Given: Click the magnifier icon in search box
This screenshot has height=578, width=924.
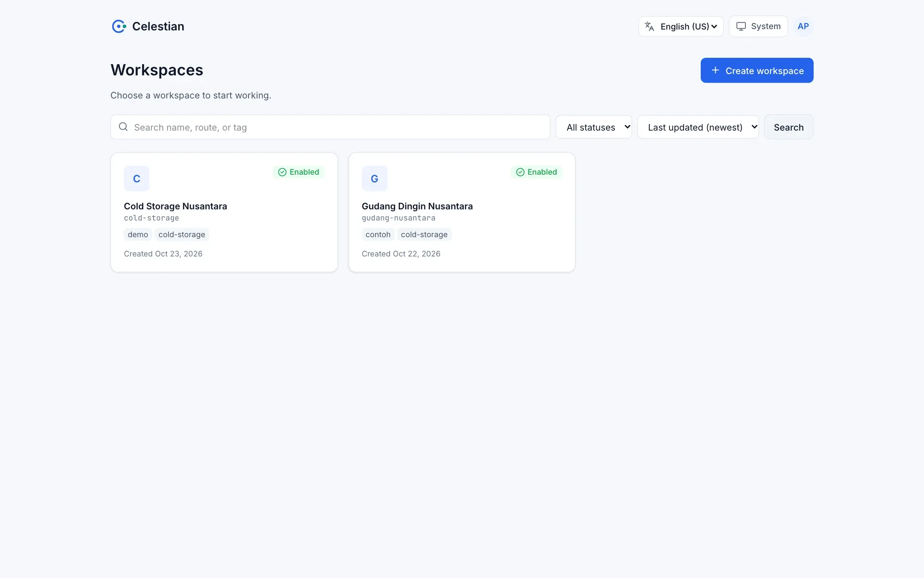Looking at the screenshot, I should (123, 127).
